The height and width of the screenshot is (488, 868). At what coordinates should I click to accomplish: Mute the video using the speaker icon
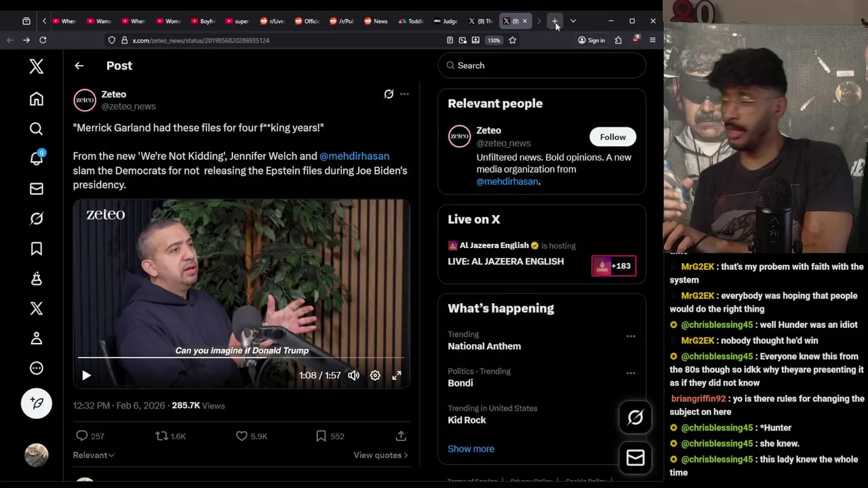[x=353, y=375]
